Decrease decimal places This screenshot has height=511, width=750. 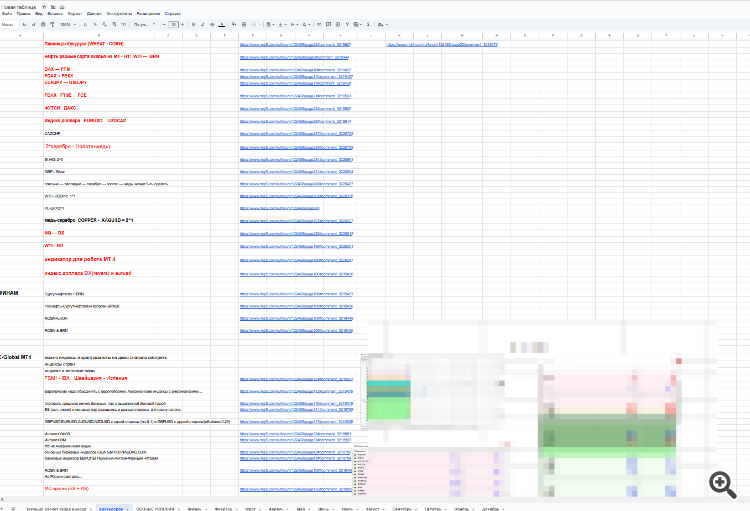(104, 24)
